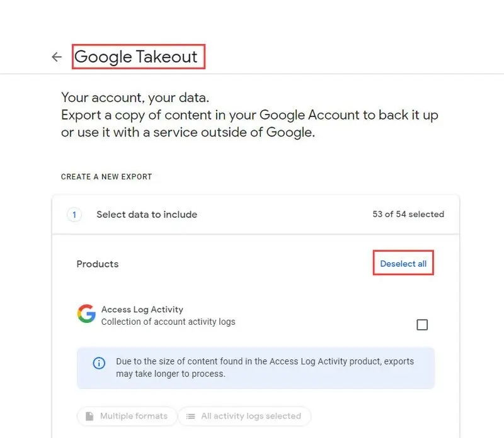Open the Multiple formats options
The width and height of the screenshot is (504, 438).
(127, 416)
